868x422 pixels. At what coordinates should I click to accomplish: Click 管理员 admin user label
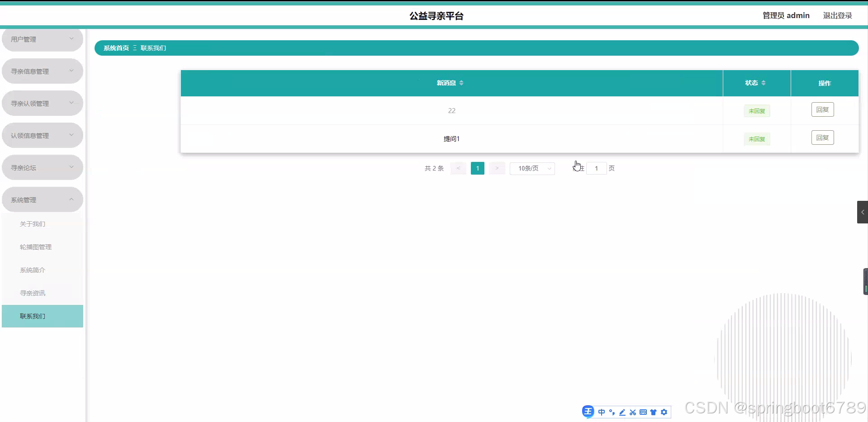tap(786, 15)
